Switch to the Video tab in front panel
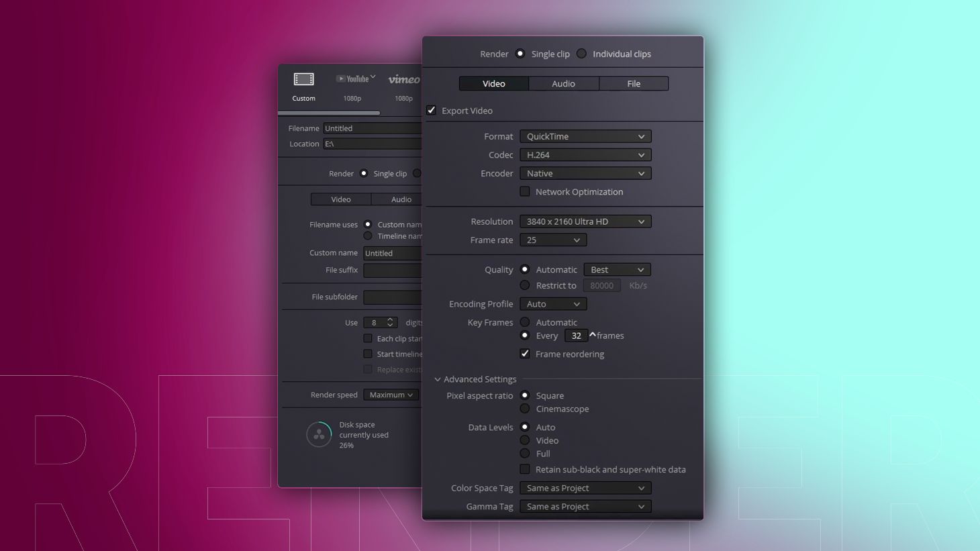Screen dimensions: 980x551 494,83
